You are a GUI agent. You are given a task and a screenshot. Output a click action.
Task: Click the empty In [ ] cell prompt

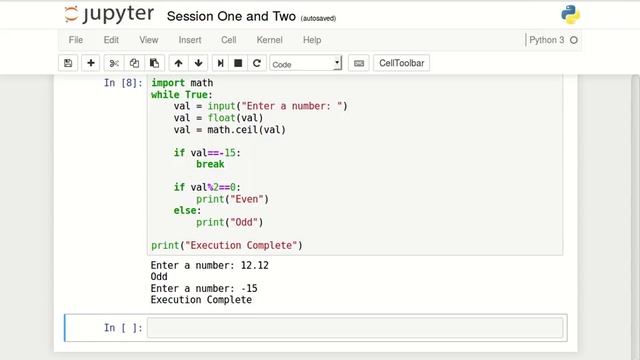tap(123, 328)
